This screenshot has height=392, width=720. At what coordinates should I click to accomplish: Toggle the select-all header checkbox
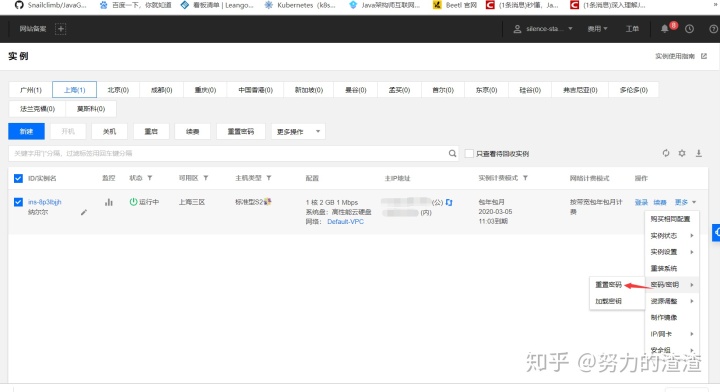[18, 178]
